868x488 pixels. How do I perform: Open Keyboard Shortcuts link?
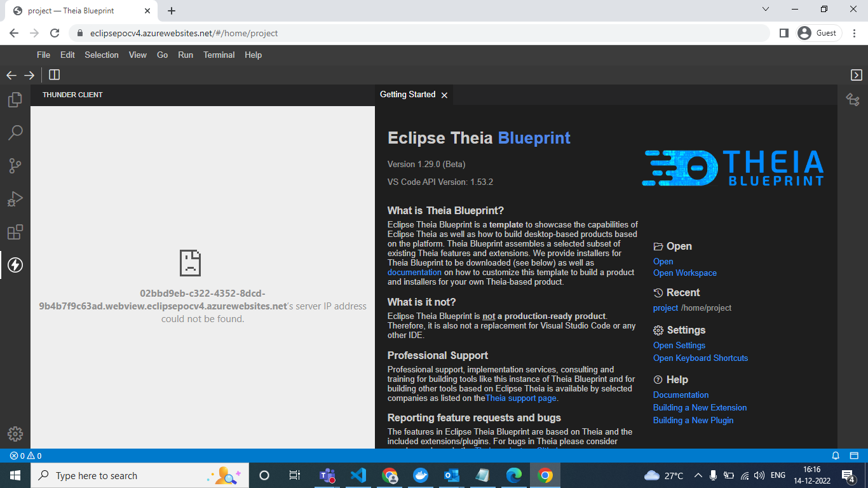(x=700, y=358)
